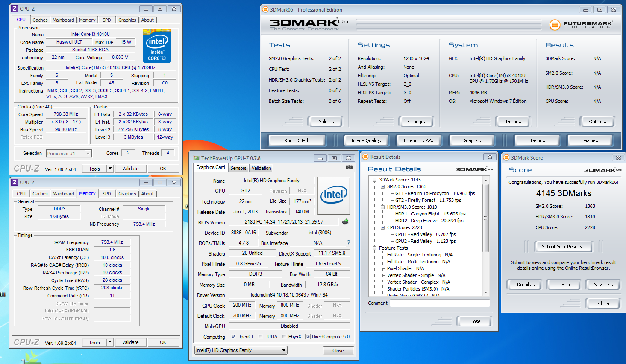Select the GT2 - Firefly Forest result row
This screenshot has width=626, height=364.
pos(428,200)
